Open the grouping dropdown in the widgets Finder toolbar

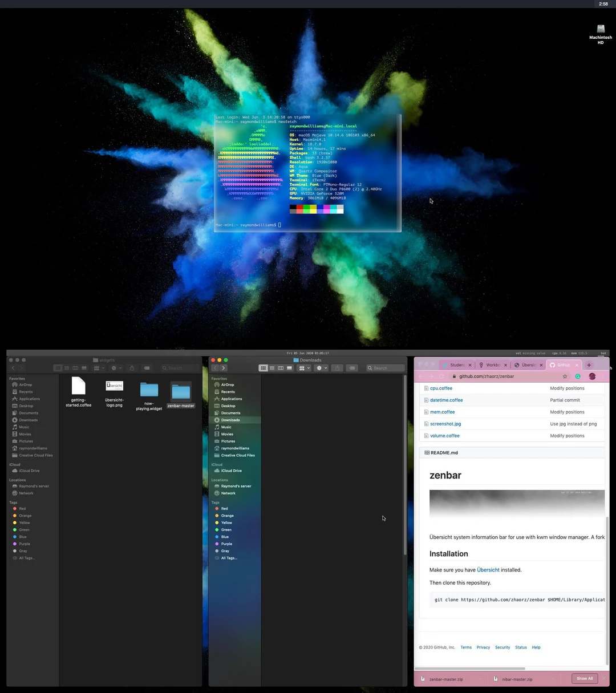coord(100,368)
